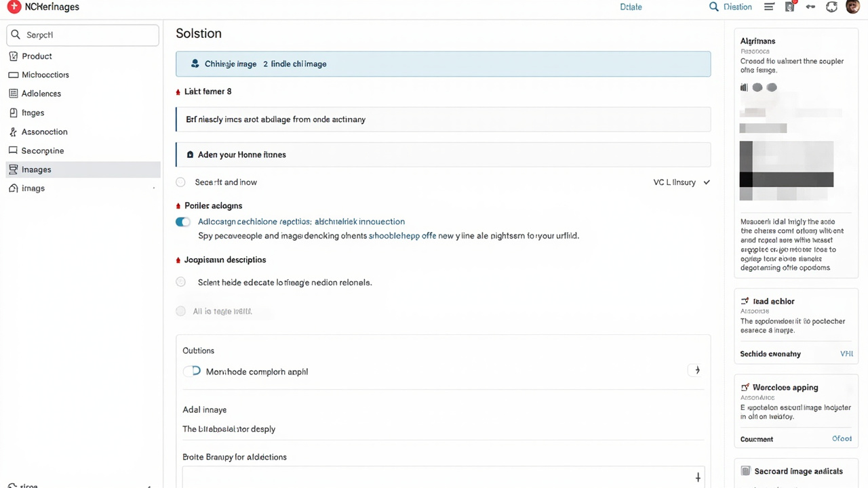Click the refresh icon beside the avatar

tap(832, 7)
